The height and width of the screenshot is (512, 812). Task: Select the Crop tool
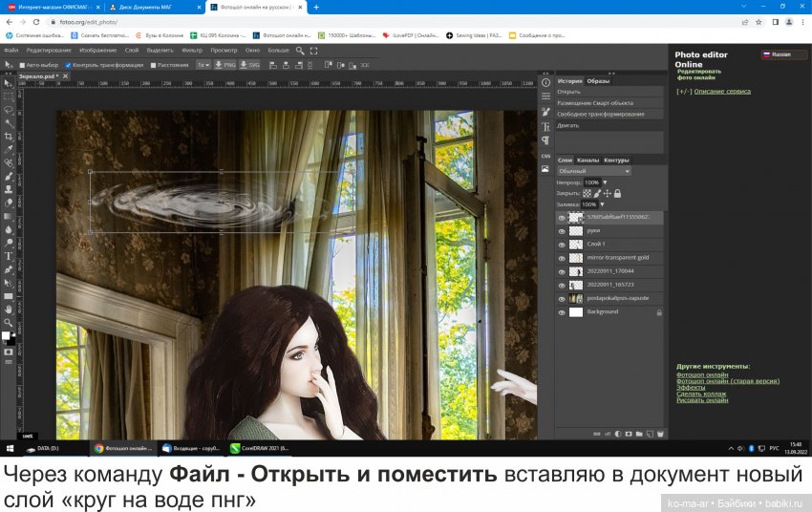click(x=9, y=137)
